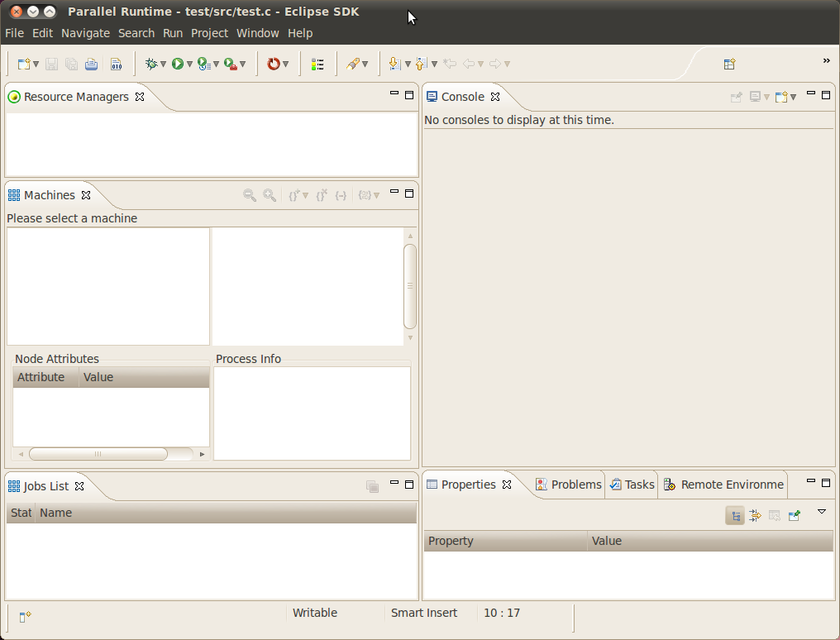Viewport: 840px width, 640px height.
Task: Click the Open Console icon
Action: click(781, 97)
